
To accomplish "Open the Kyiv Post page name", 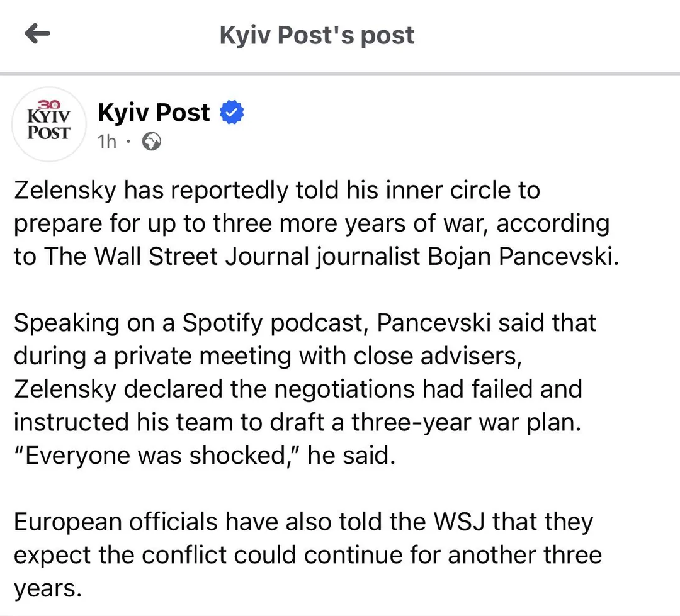I will click(x=154, y=113).
